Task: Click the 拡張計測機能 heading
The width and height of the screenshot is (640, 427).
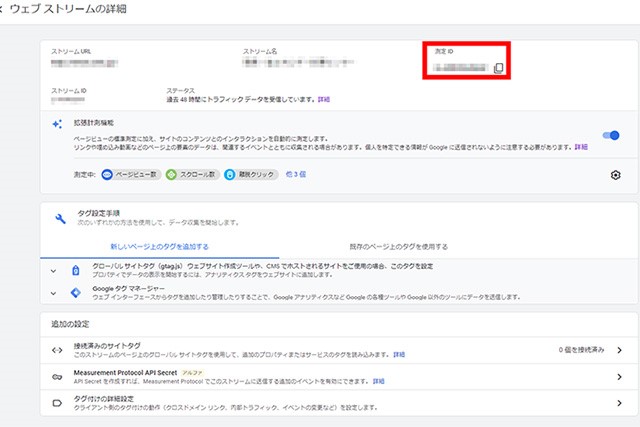Action: 93,123
